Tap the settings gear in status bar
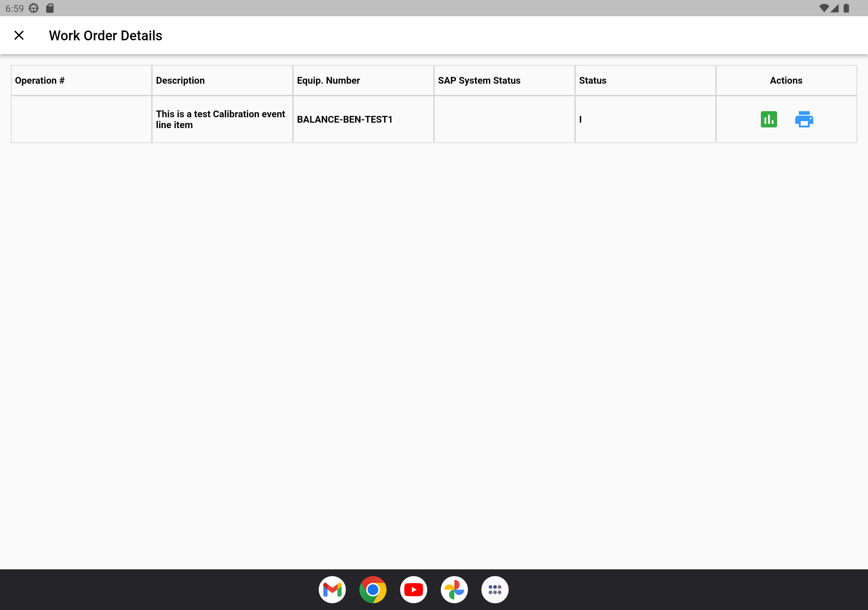 (x=34, y=8)
